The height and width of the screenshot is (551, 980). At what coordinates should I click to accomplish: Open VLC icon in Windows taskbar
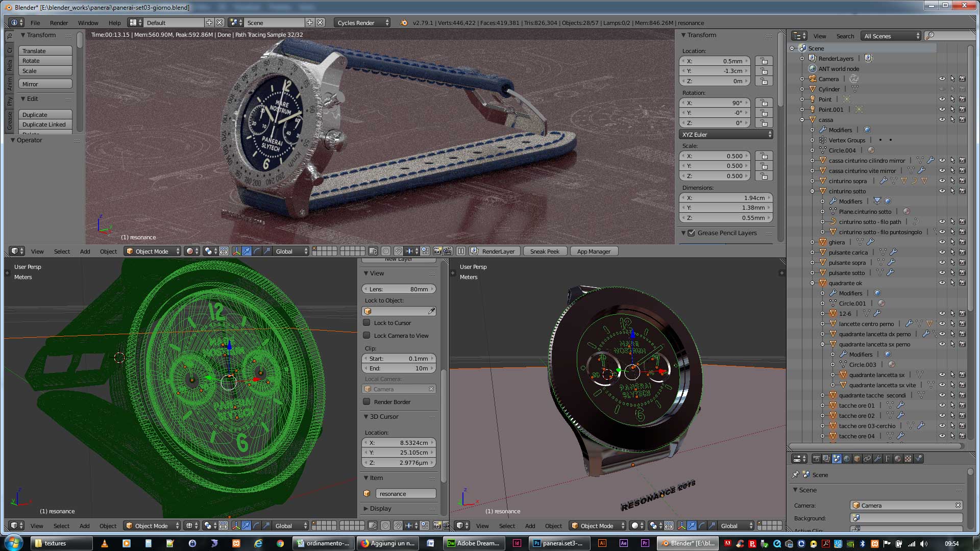105,543
